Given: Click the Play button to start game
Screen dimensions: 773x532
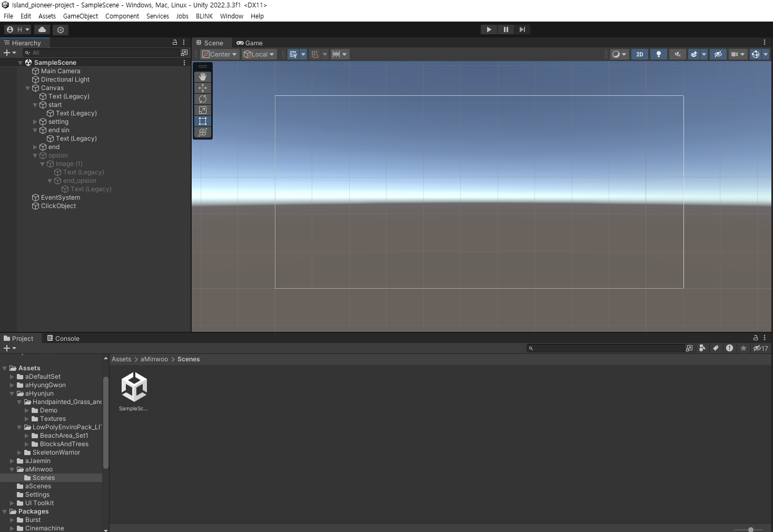Looking at the screenshot, I should [x=489, y=29].
